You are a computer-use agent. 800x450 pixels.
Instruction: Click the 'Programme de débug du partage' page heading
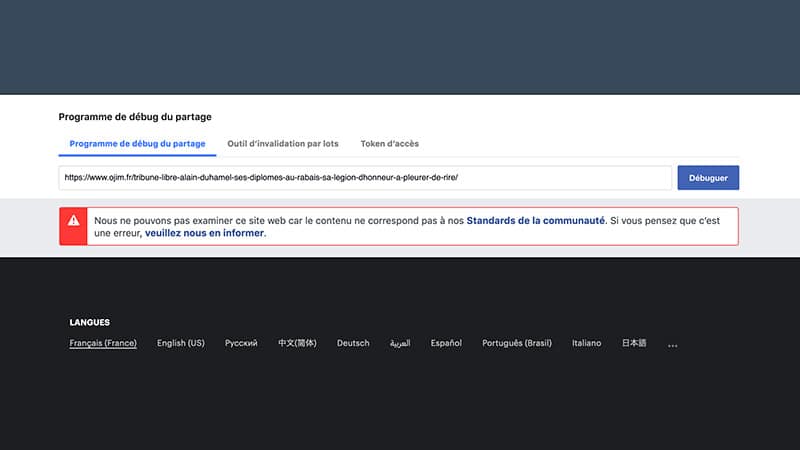135,117
